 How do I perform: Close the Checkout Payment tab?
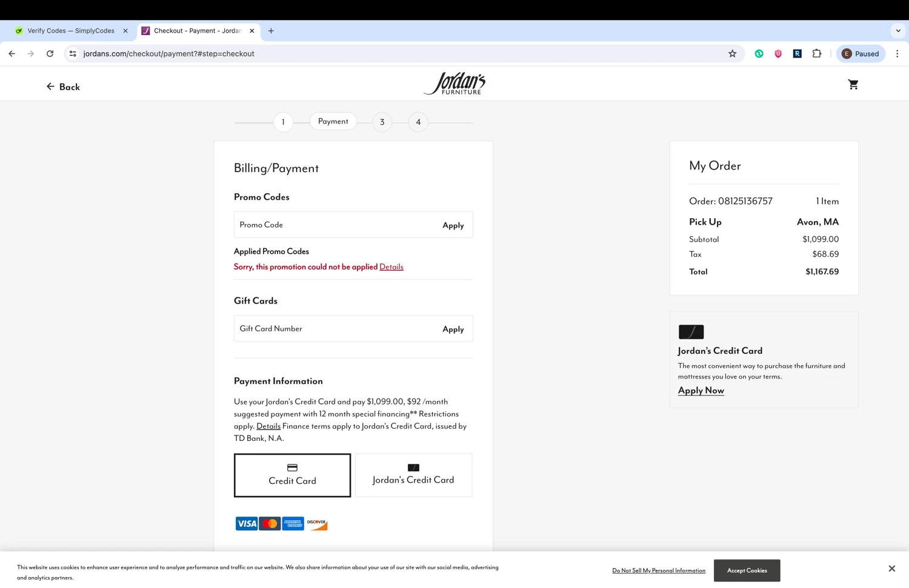click(x=252, y=31)
